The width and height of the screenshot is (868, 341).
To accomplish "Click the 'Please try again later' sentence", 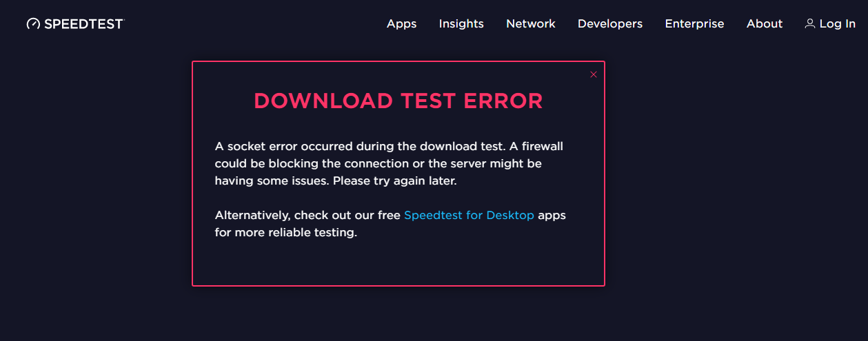I will [x=396, y=180].
